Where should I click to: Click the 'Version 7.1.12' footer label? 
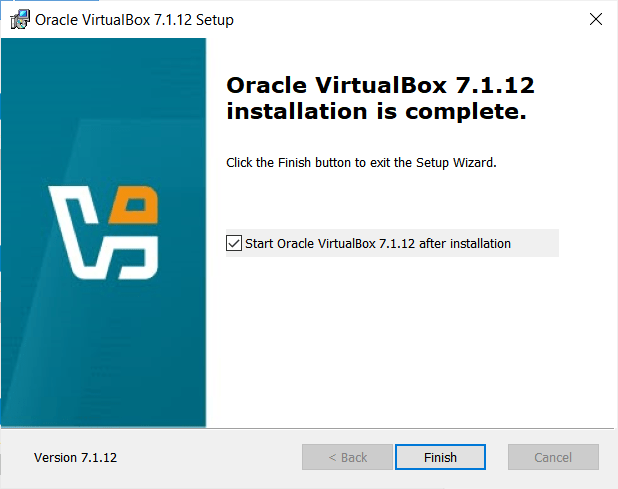(x=76, y=457)
